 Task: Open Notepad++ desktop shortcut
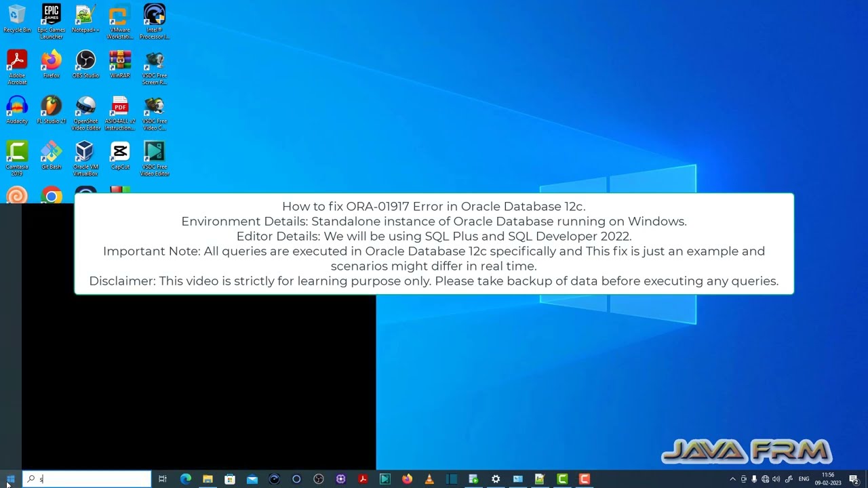(85, 18)
